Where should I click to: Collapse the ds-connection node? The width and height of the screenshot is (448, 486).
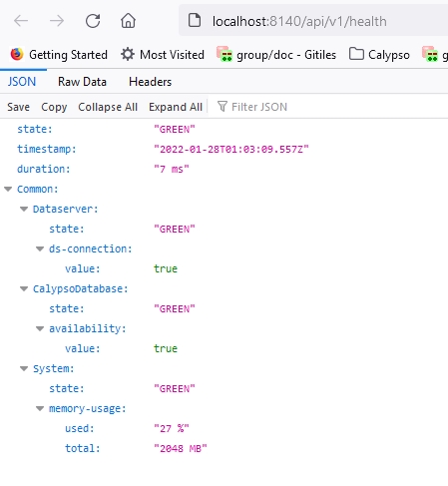pyautogui.click(x=40, y=249)
